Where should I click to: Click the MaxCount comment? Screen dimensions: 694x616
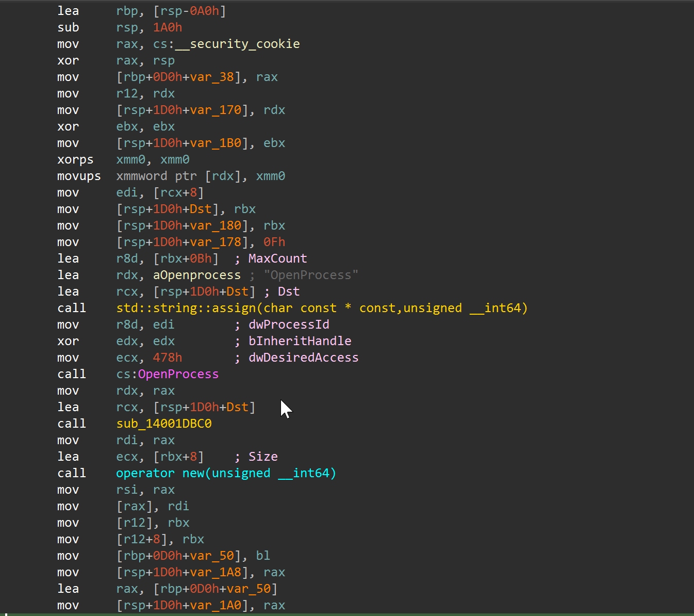tap(278, 258)
